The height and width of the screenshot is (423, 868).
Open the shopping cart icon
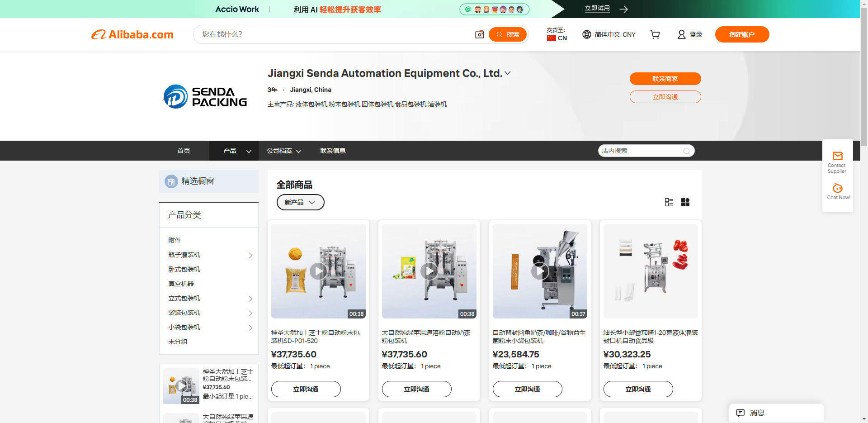click(655, 34)
